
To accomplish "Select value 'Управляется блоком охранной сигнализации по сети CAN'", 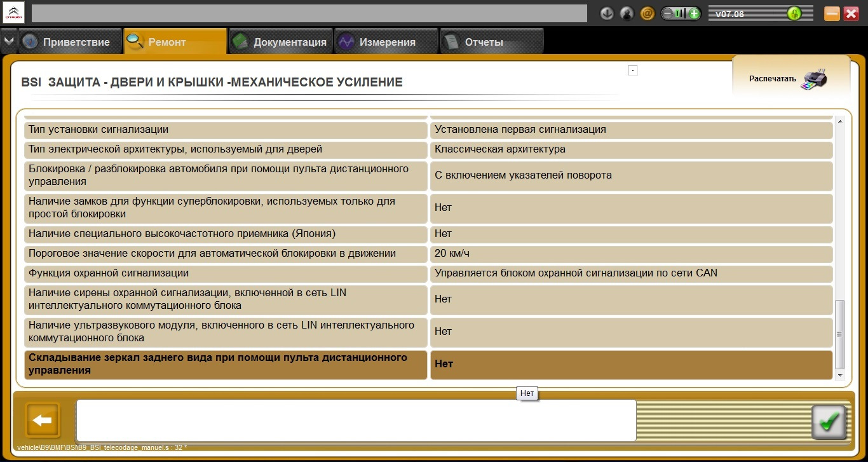I will 632,273.
